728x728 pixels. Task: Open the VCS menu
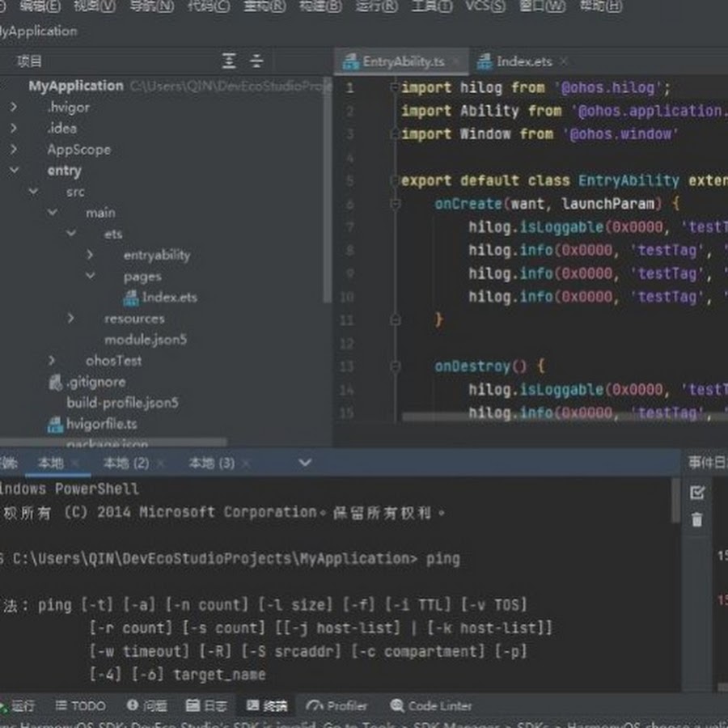485,6
